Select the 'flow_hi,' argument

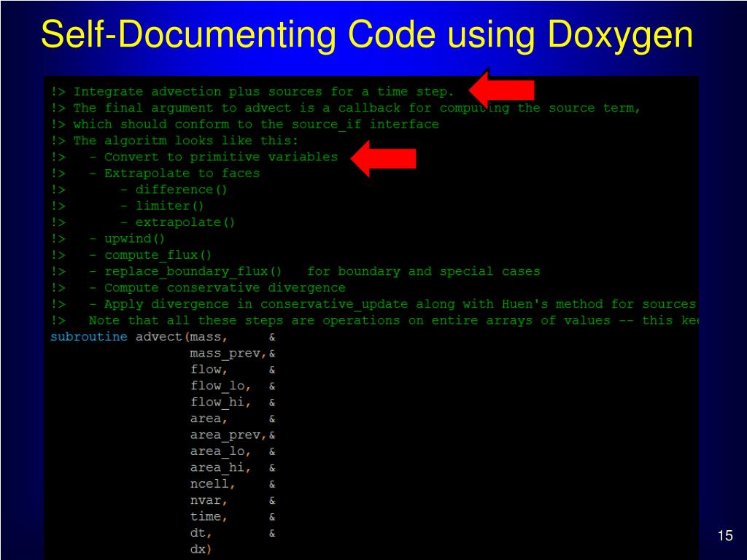pos(220,402)
